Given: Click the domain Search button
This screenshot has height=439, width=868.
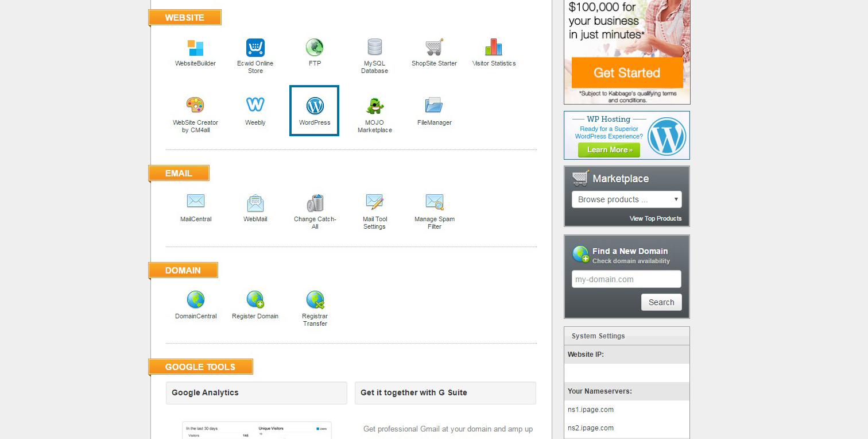Looking at the screenshot, I should tap(661, 302).
